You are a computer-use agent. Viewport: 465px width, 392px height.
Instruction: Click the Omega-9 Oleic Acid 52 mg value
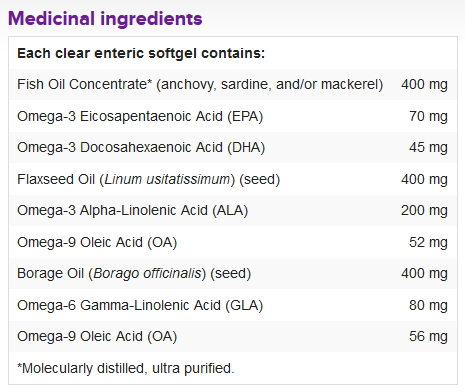click(x=428, y=242)
